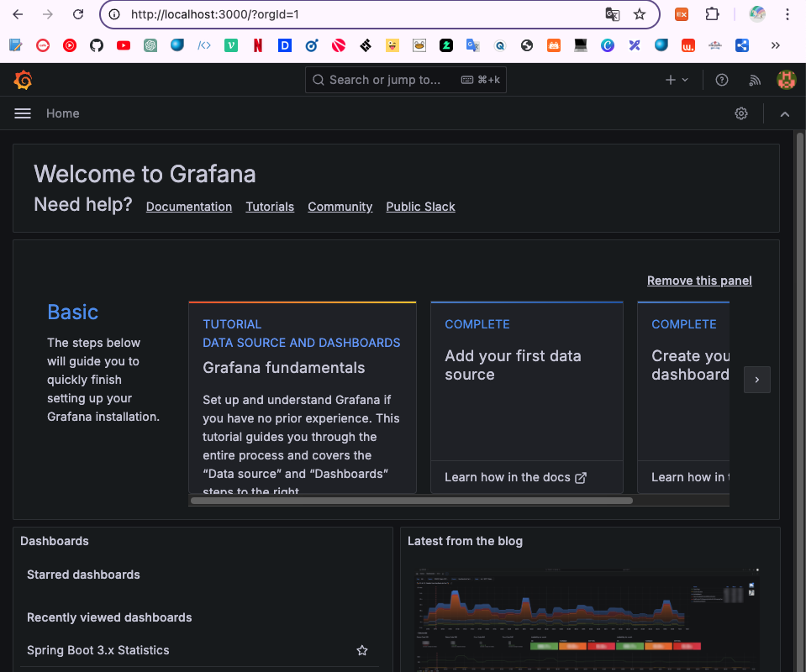Open the green V bookmark
Image resolution: width=806 pixels, height=672 pixels.
(231, 45)
